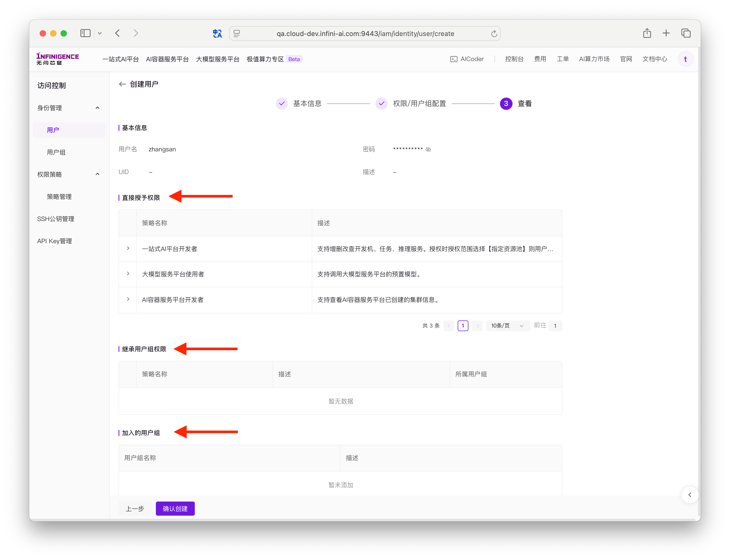
Task: Click step 3 查看 indicator
Action: tap(506, 104)
